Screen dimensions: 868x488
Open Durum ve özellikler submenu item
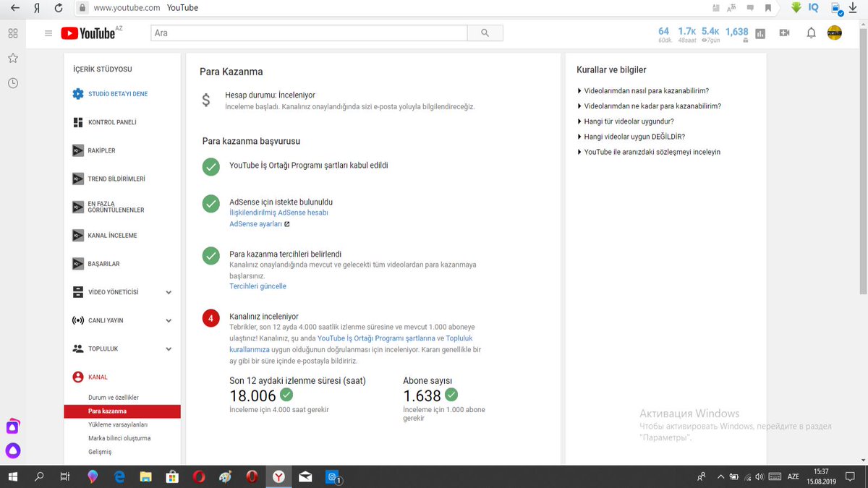(114, 398)
